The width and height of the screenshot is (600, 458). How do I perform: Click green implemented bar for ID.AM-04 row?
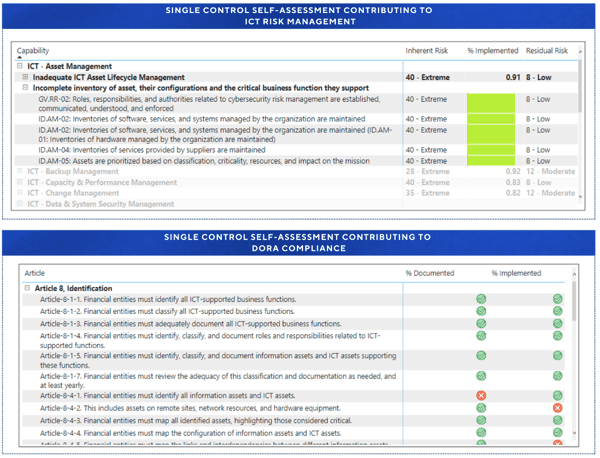click(491, 150)
